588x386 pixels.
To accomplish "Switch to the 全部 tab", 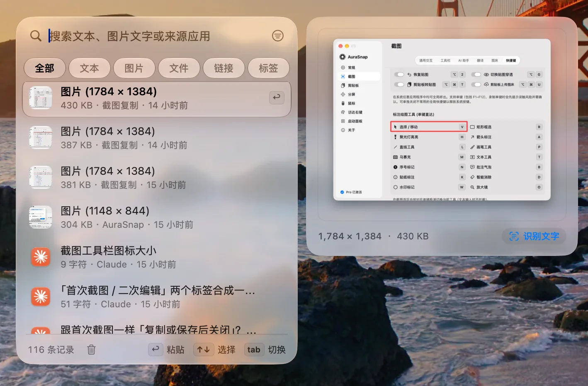I will pos(45,68).
